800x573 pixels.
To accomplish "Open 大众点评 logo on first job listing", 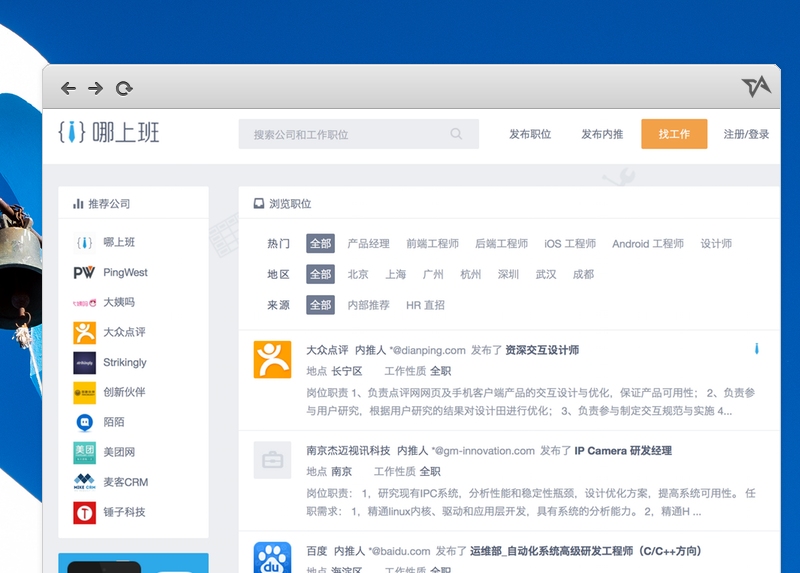I will pyautogui.click(x=272, y=360).
